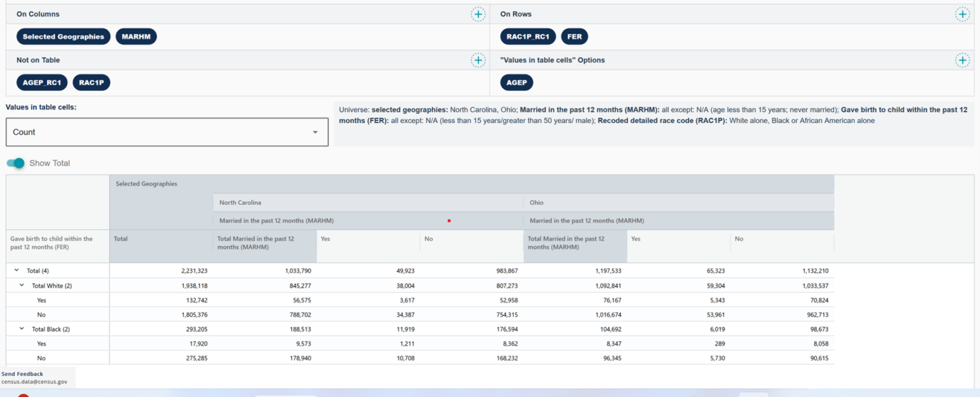
Task: Click plus icon in On Columns header
Action: click(478, 14)
